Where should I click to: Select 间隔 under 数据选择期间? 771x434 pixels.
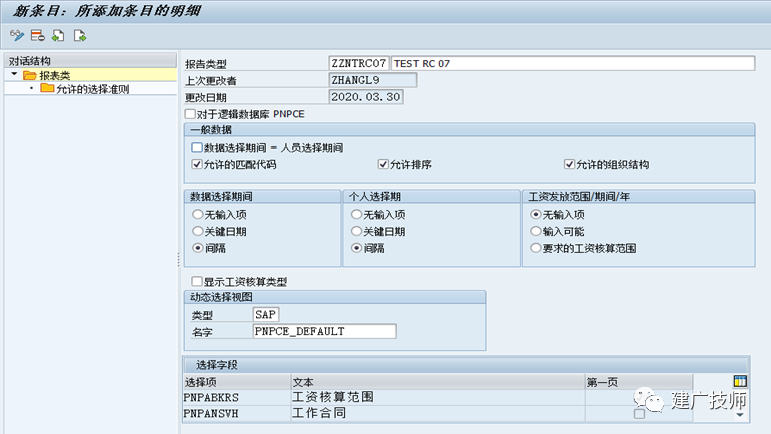pos(198,248)
